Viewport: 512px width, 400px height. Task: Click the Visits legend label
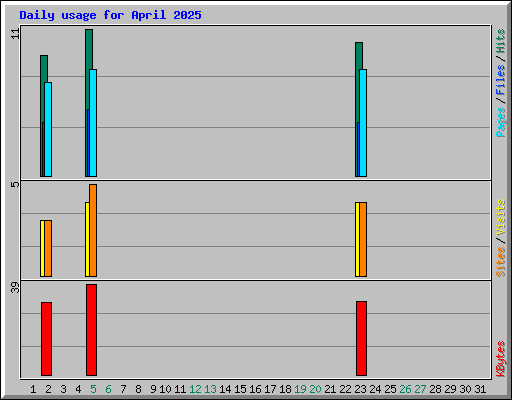pyautogui.click(x=500, y=217)
